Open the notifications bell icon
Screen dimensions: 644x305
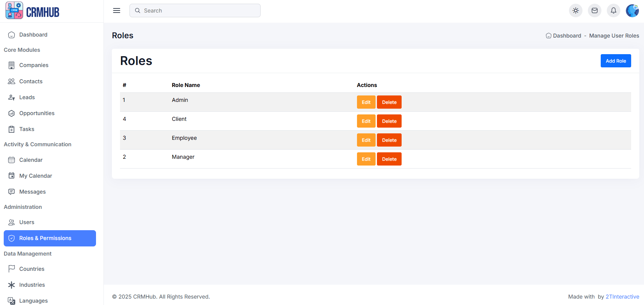pyautogui.click(x=613, y=10)
